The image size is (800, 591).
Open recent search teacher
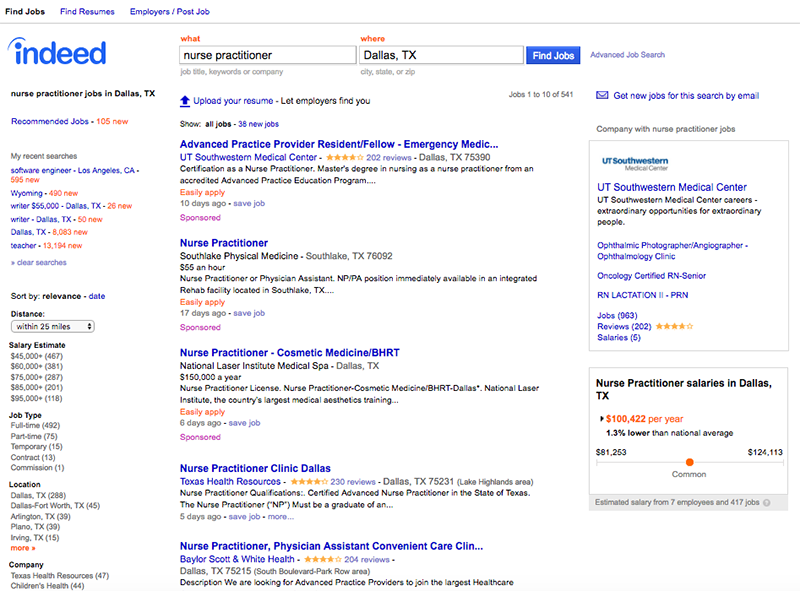[23, 245]
